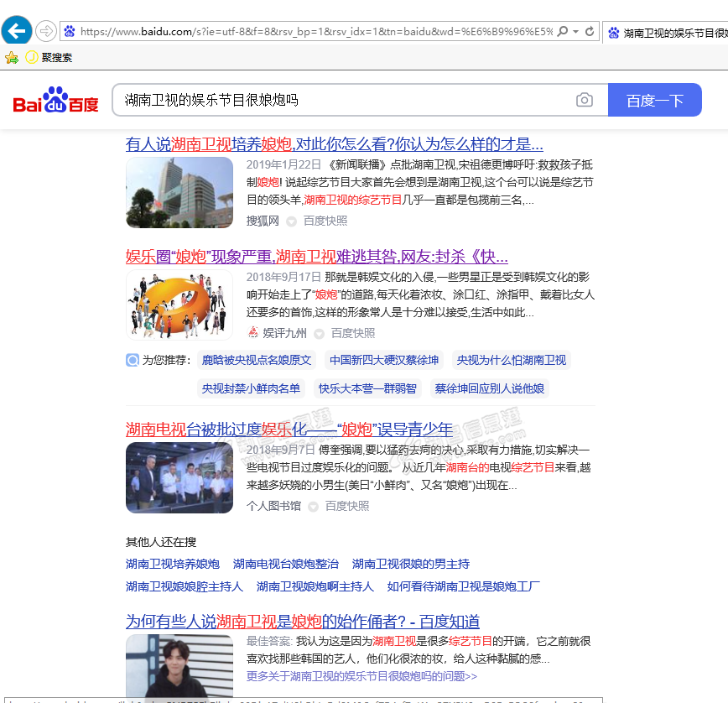Click the browser back arrow button

(x=17, y=31)
